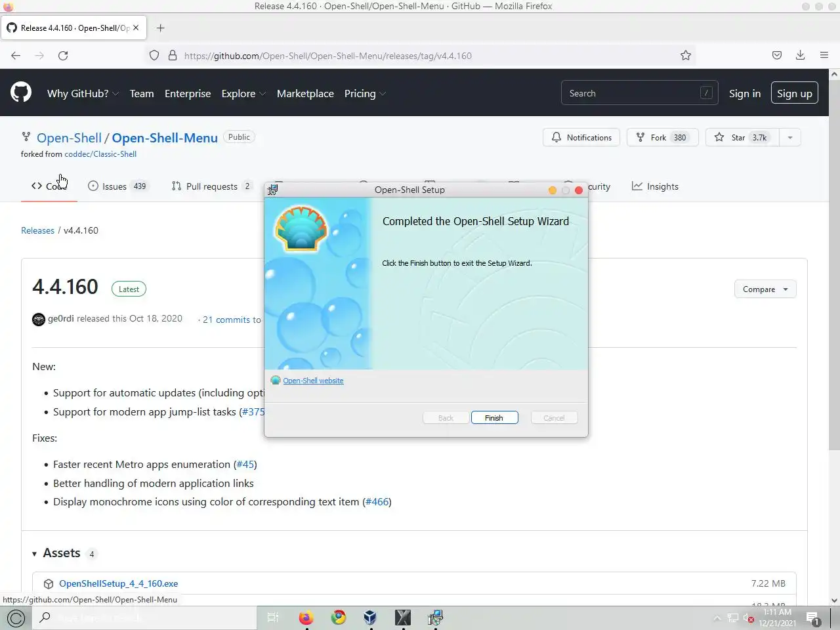Open the Compare dropdown

[x=765, y=289]
